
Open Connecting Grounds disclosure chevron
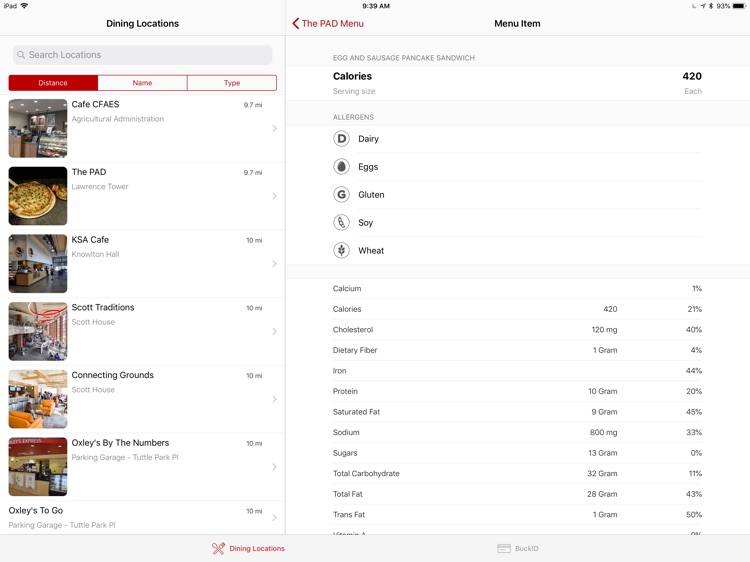click(275, 399)
